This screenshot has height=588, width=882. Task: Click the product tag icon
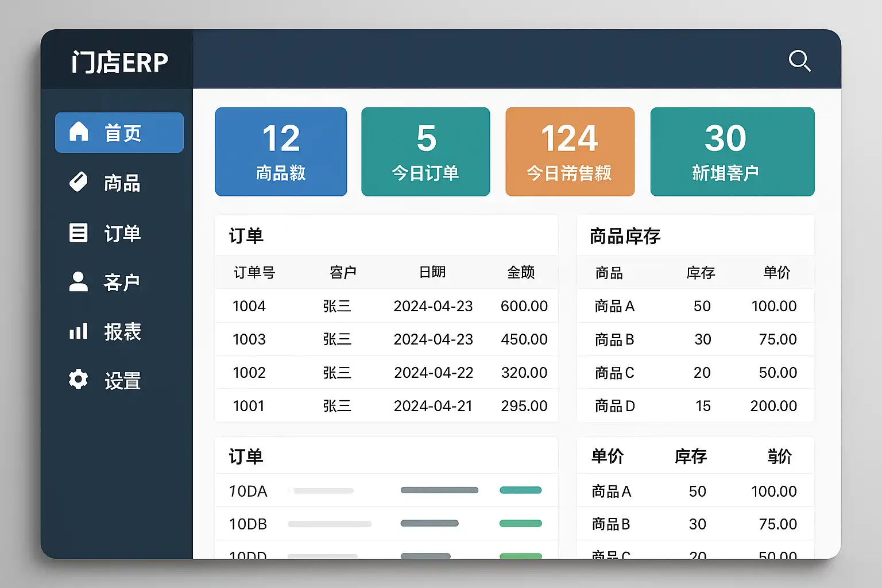(79, 182)
